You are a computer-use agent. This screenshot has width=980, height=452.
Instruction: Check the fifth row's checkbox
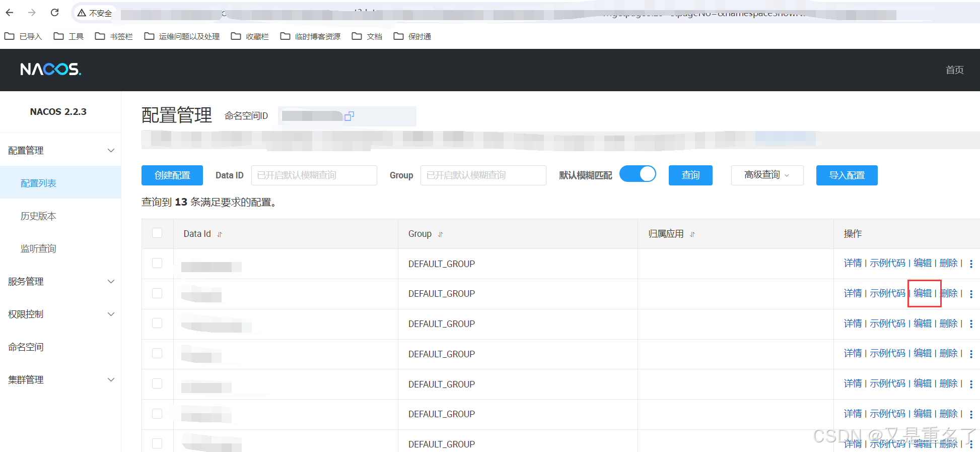pos(157,383)
